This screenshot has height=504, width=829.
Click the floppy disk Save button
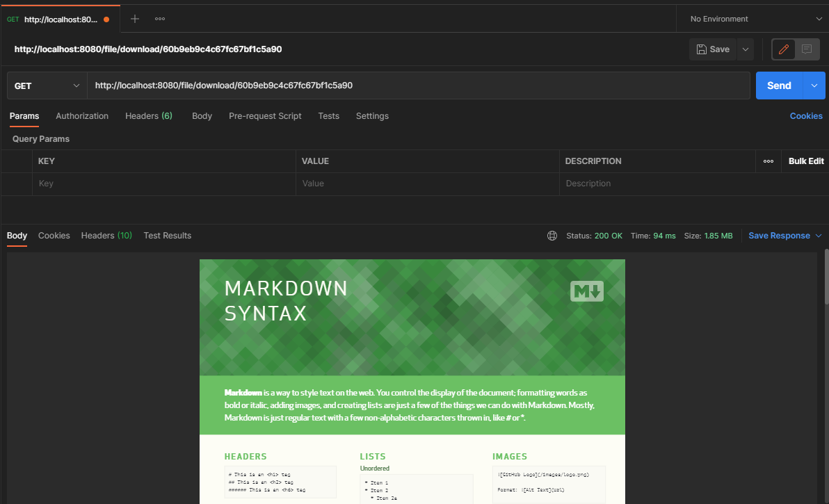[x=713, y=49]
